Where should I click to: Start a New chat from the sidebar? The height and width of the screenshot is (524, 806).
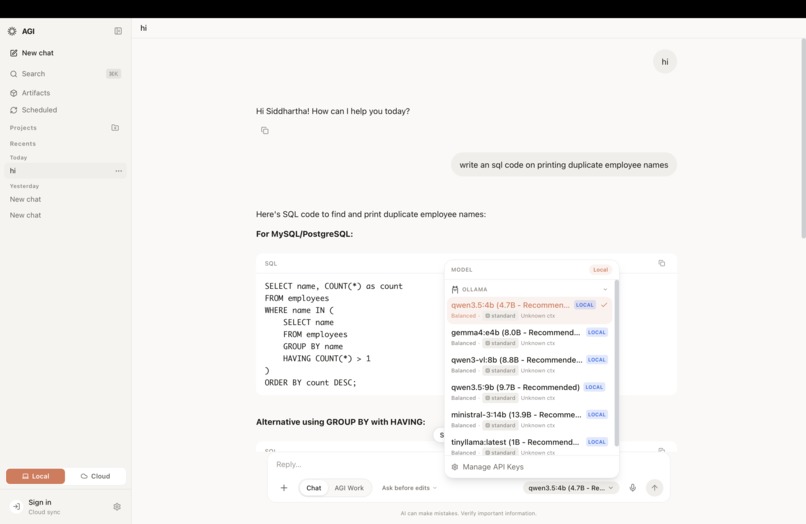(32, 53)
